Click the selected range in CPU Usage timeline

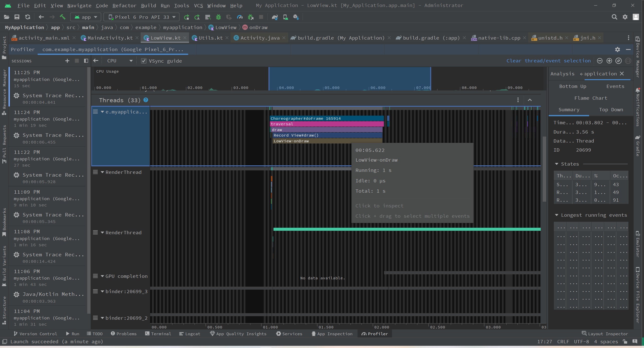coord(350,78)
